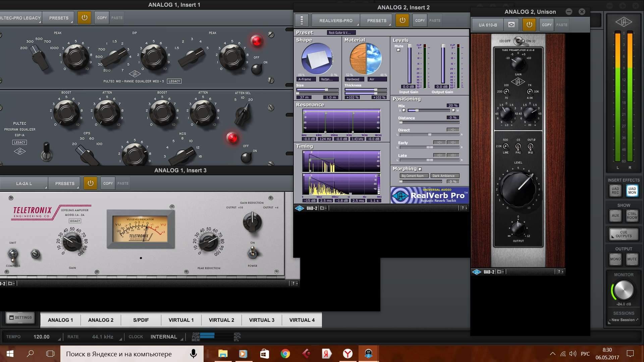Switch to the VIRTUAL 1 tab
This screenshot has width=644, height=362.
181,320
